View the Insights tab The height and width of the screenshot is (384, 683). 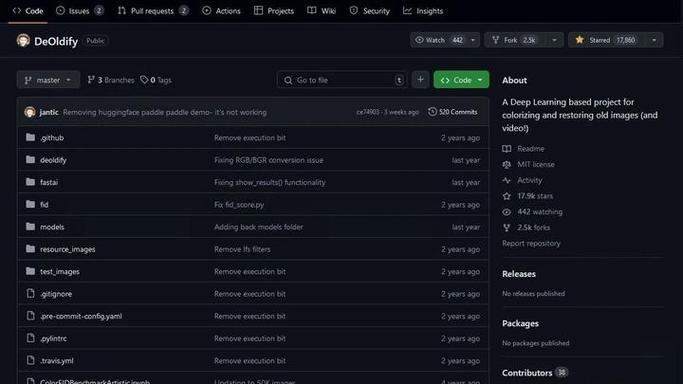click(423, 11)
